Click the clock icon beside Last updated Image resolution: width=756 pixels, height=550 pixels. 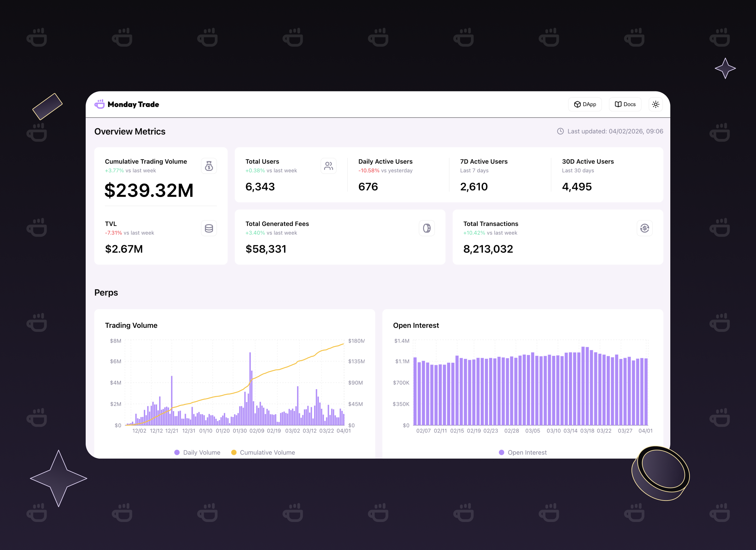560,131
